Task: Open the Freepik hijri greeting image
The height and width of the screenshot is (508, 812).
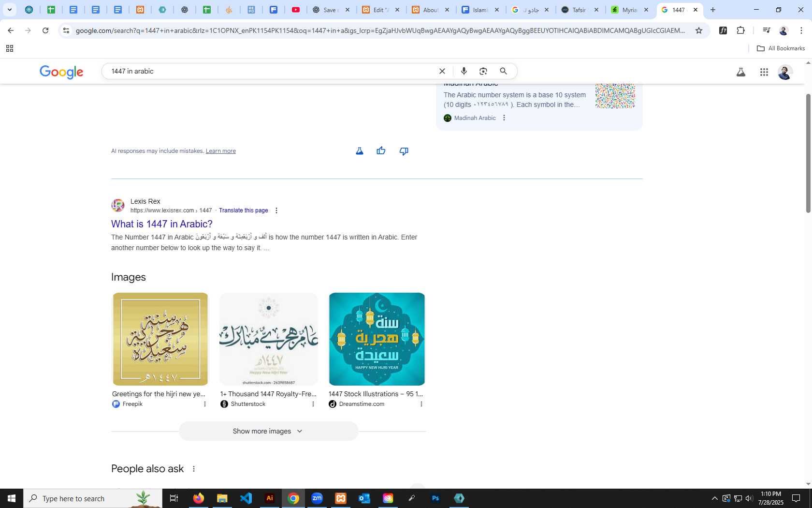Action: pos(160,339)
